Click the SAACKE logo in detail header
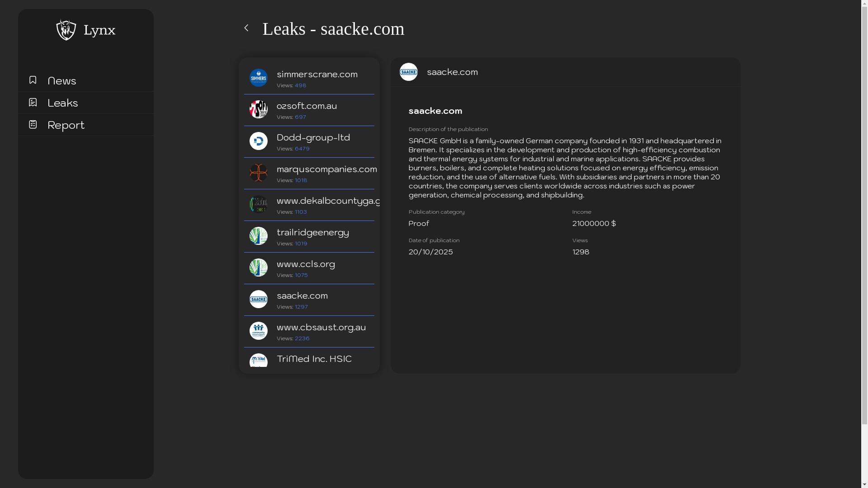The image size is (868, 488). [409, 72]
